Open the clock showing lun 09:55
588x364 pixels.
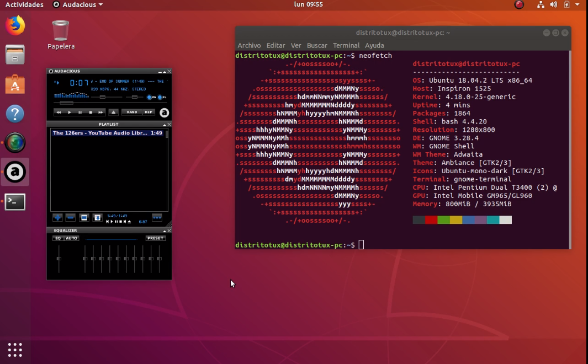pos(308,4)
